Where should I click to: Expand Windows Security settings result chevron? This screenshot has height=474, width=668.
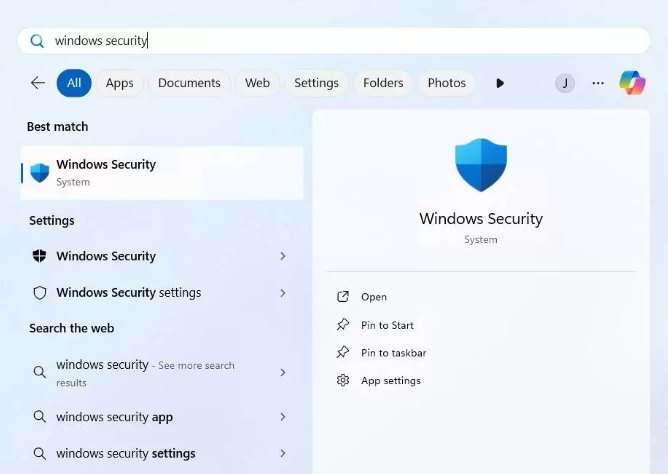[x=283, y=293]
